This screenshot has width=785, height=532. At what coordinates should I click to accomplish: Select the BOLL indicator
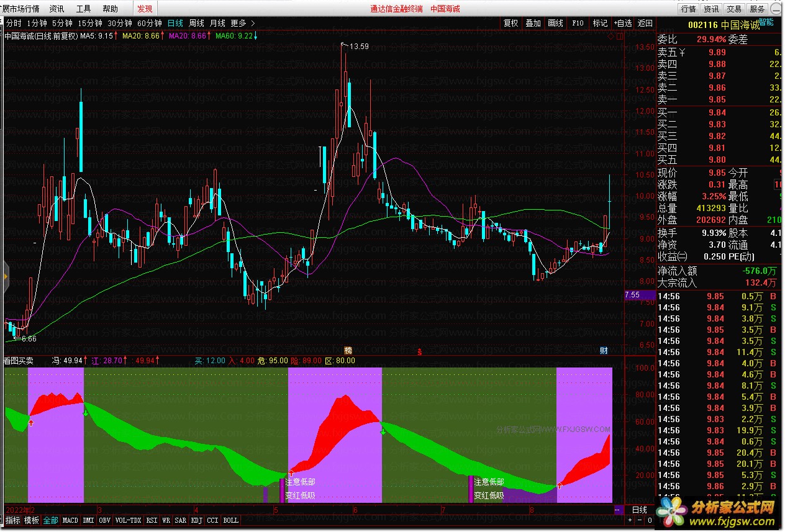pos(231,520)
